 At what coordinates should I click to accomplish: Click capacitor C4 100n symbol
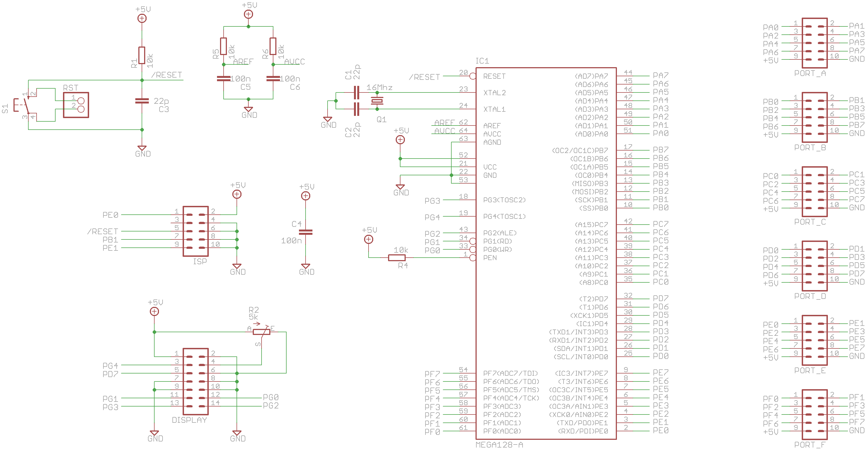tap(306, 232)
